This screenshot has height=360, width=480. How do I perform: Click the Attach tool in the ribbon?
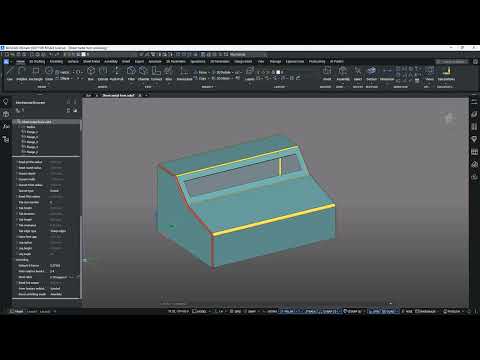tap(327, 74)
